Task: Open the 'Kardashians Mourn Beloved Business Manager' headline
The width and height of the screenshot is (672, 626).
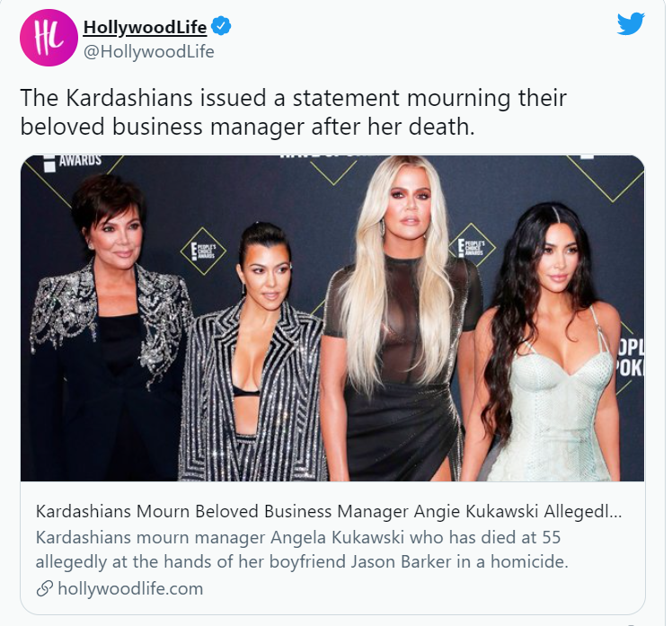Action: point(328,511)
